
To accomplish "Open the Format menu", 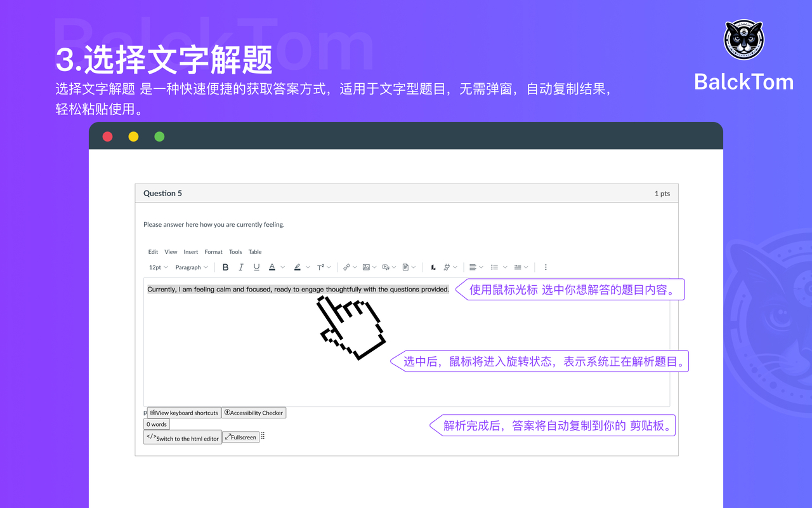I will click(214, 252).
